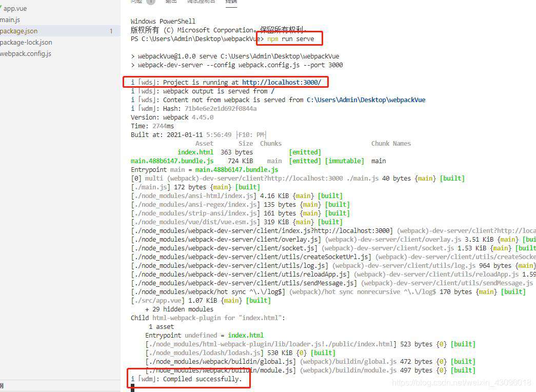Click the ansi-regex/index.js module line

[240, 205]
